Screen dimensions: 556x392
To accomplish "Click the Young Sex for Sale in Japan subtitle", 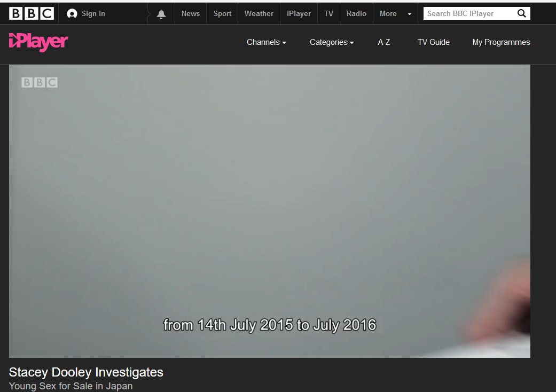I will click(71, 386).
